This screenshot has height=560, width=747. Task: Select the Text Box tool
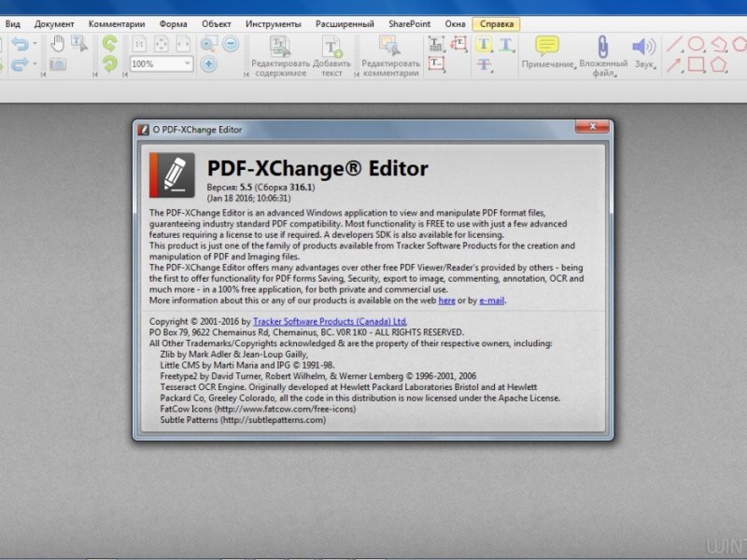click(x=436, y=63)
